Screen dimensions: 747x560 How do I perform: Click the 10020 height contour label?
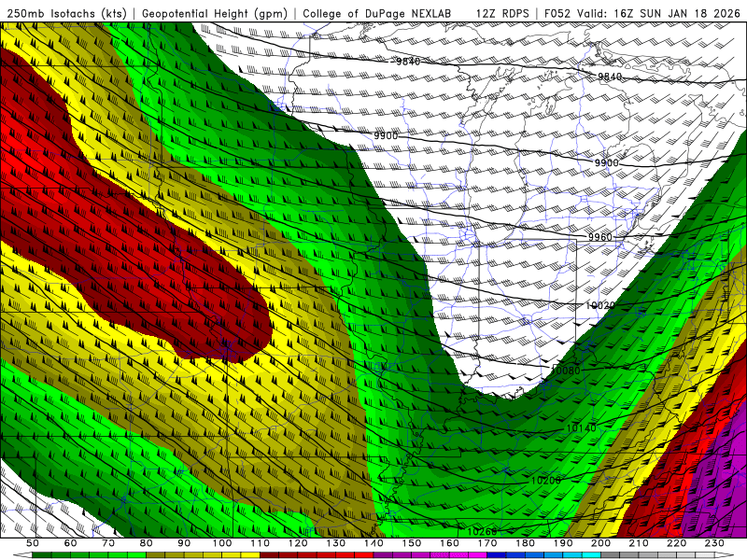tap(599, 305)
